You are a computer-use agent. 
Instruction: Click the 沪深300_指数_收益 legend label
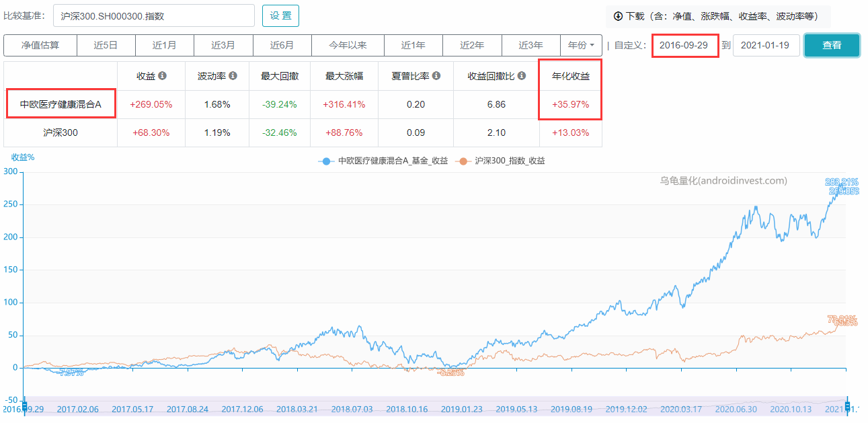[510, 161]
